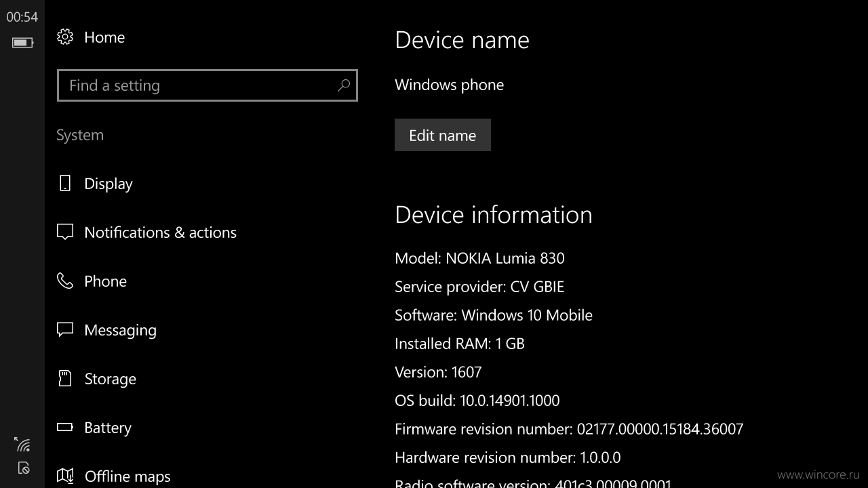Click Version: 1607 line

(438, 372)
